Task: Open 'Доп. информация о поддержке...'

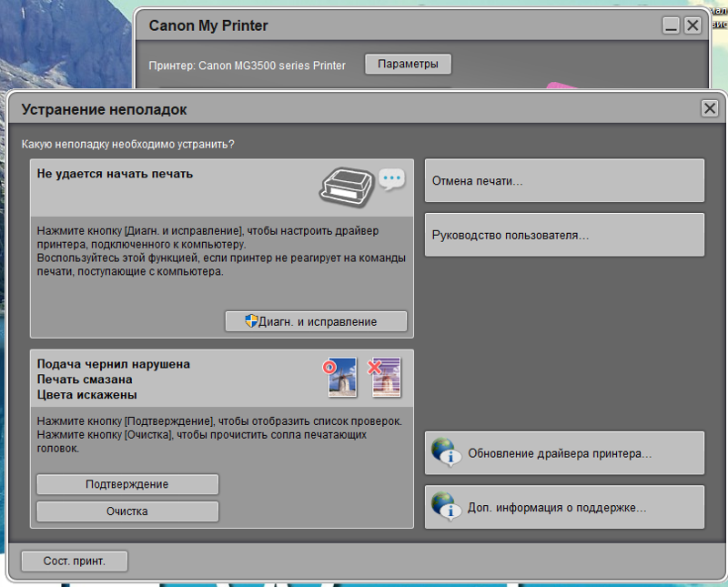Action: click(564, 507)
